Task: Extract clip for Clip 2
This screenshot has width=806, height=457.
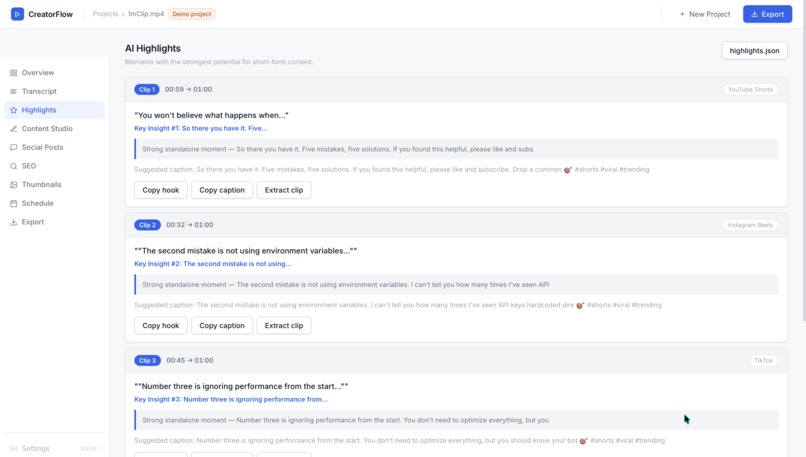Action: click(284, 325)
